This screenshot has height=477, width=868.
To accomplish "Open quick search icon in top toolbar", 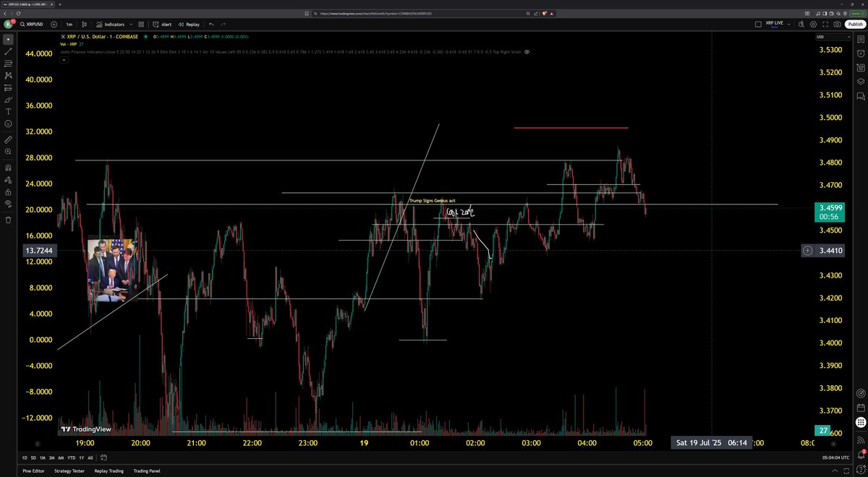I will tap(801, 25).
